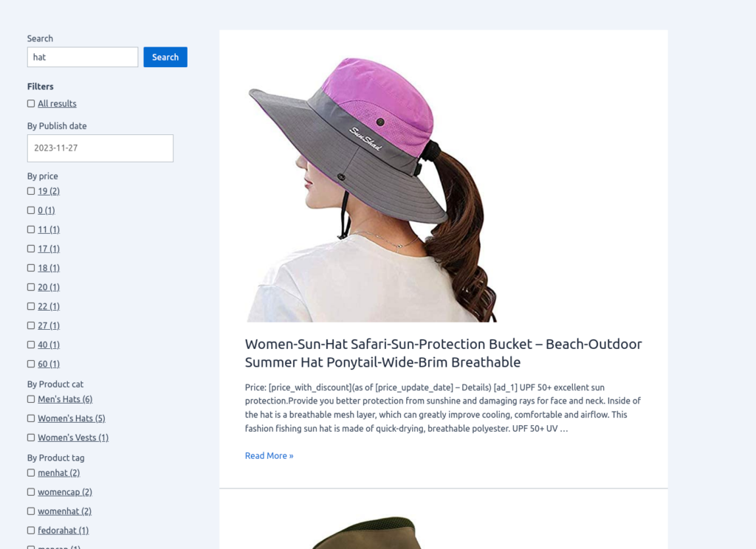Tick the price 0 (1) checkbox

(x=31, y=210)
